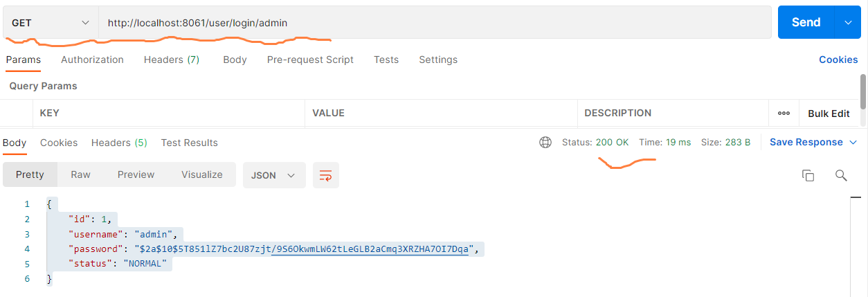
Task: Select the Pretty view
Action: [x=30, y=174]
